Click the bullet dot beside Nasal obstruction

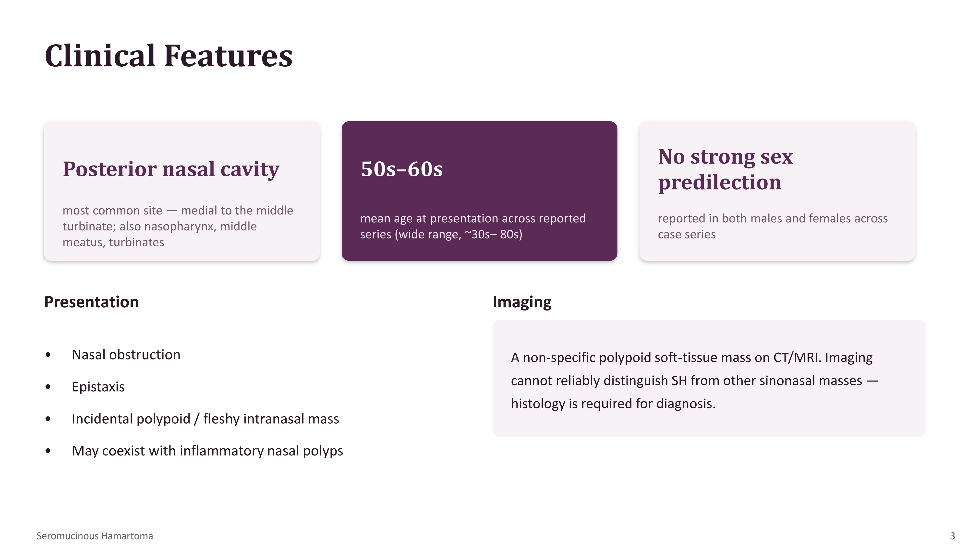(x=48, y=355)
